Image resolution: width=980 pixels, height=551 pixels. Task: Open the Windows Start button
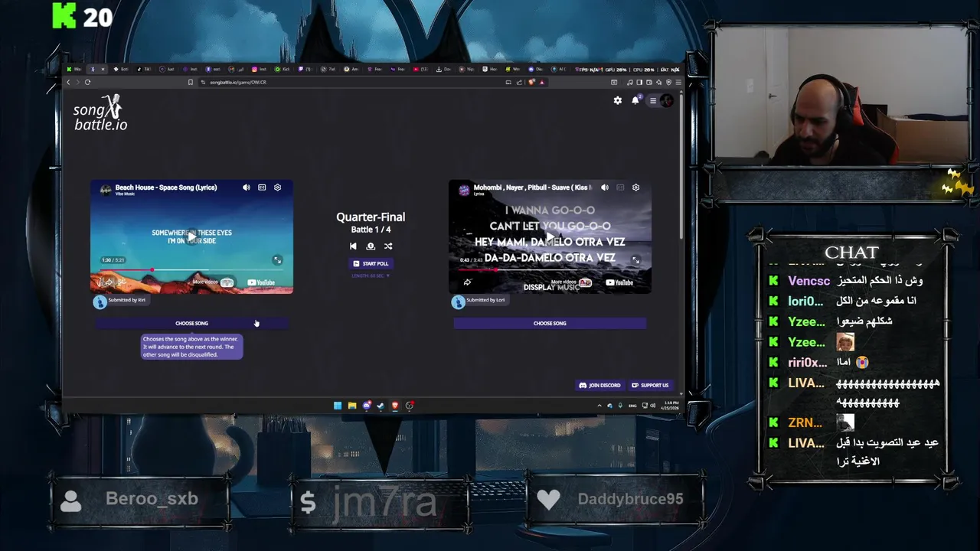point(338,406)
